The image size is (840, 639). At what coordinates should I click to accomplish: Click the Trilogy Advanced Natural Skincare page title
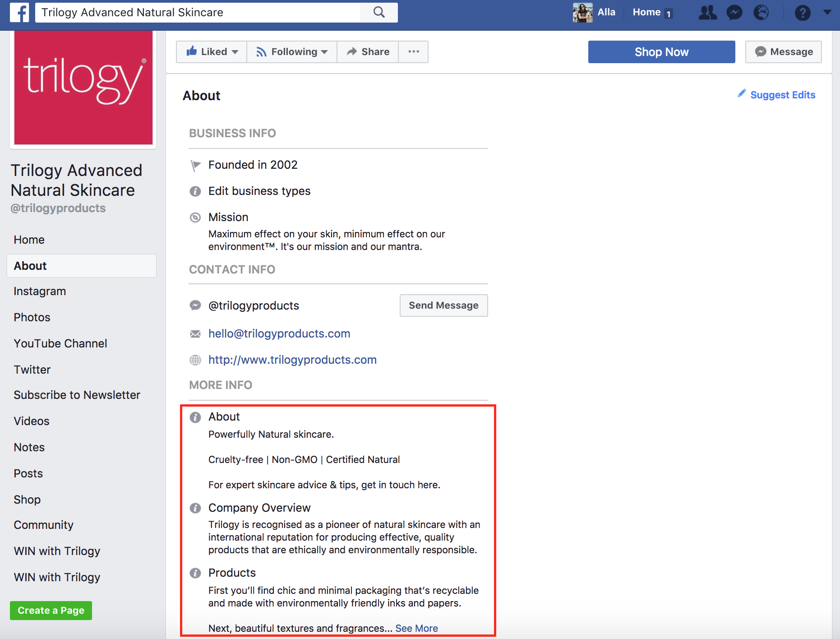pos(76,180)
